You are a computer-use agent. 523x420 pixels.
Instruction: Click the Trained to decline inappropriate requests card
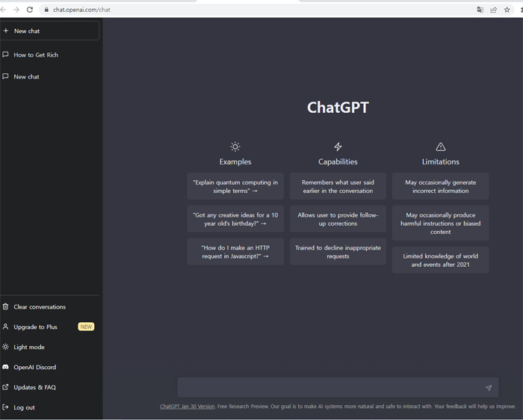[x=338, y=252]
